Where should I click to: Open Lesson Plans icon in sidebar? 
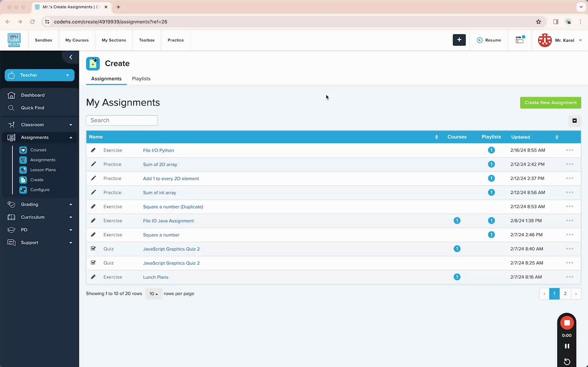point(23,170)
